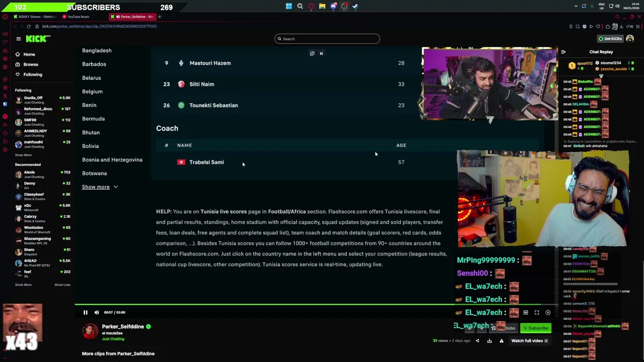Screen dimensions: 644x362
Task: Open followed channel SMF88
Action: [42, 122]
